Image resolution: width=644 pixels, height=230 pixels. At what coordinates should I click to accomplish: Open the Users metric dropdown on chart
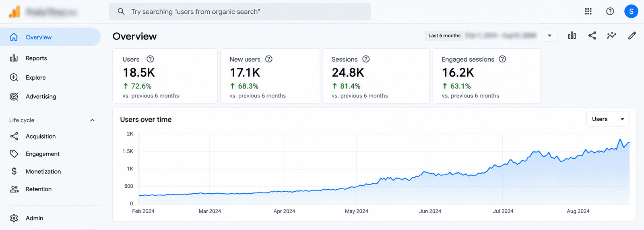[608, 119]
